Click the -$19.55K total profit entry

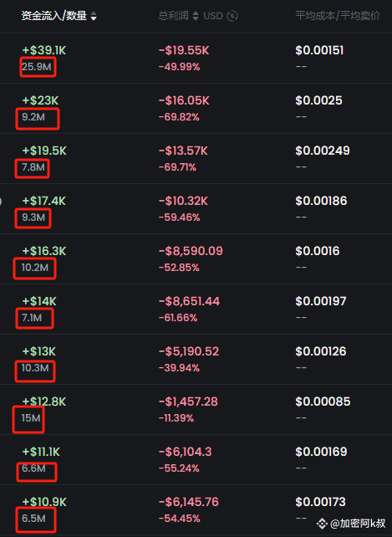[184, 51]
